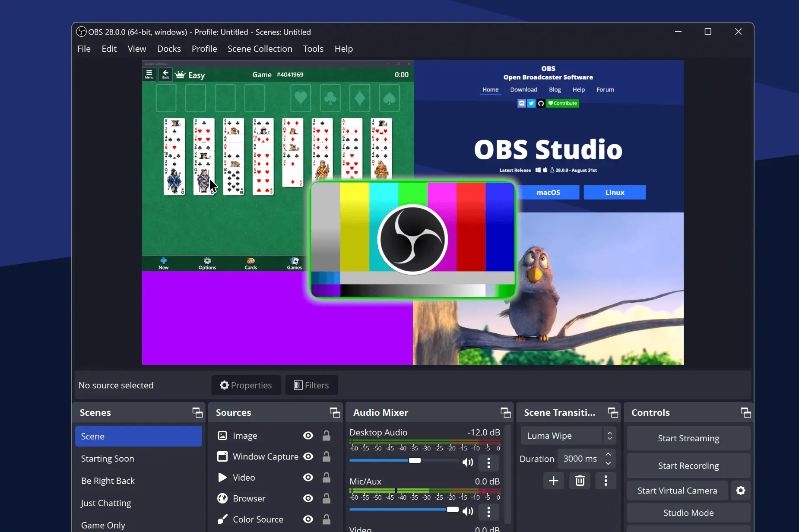Select the Color Source brush icon
799x532 pixels.
[x=222, y=519]
